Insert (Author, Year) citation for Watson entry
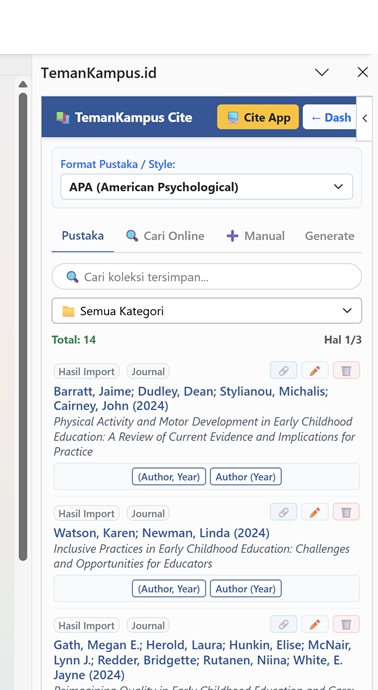This screenshot has width=378, height=690. (x=169, y=588)
